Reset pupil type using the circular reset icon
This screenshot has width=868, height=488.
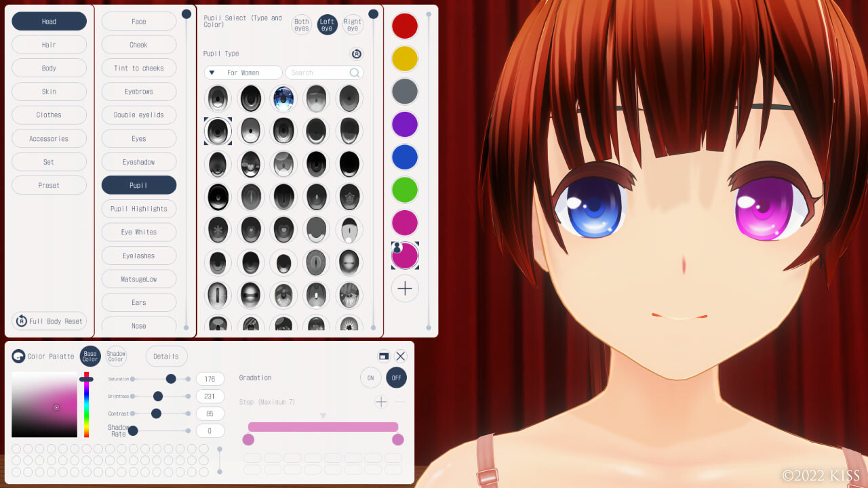pyautogui.click(x=356, y=54)
